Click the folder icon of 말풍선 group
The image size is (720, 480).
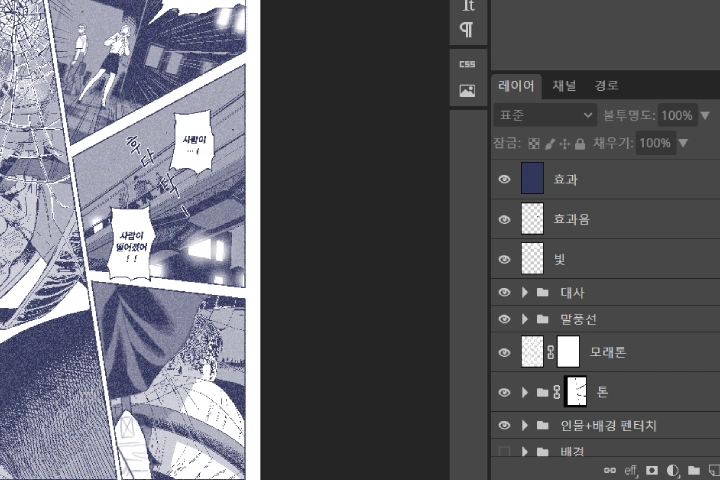coord(542,319)
